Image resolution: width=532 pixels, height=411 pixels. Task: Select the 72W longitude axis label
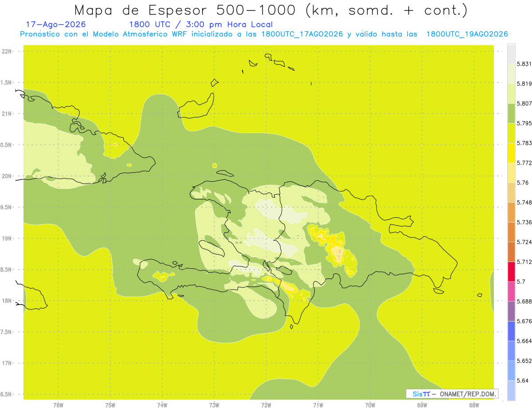[266, 405]
